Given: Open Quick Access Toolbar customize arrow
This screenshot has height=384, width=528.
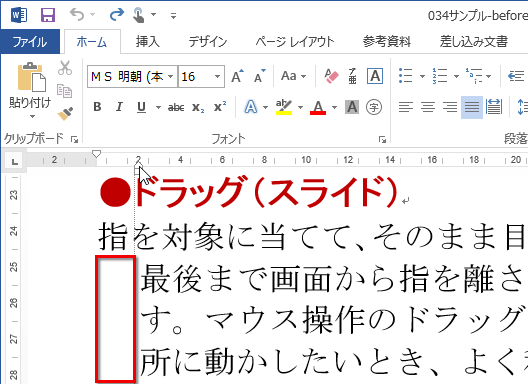Looking at the screenshot, I should (173, 15).
